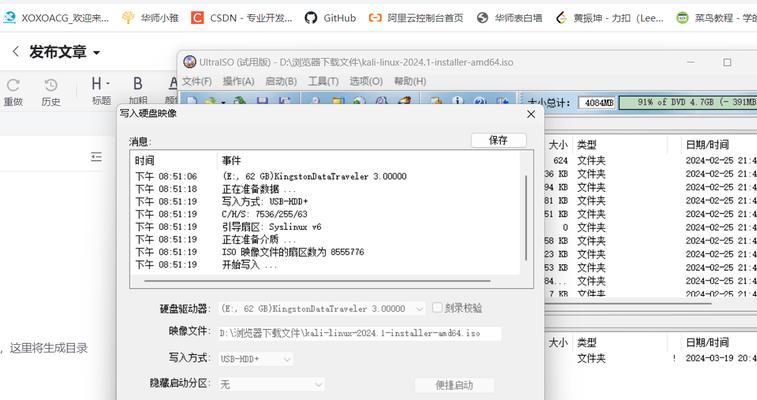
Task: Click the 便捷启动 button
Action: coord(454,385)
